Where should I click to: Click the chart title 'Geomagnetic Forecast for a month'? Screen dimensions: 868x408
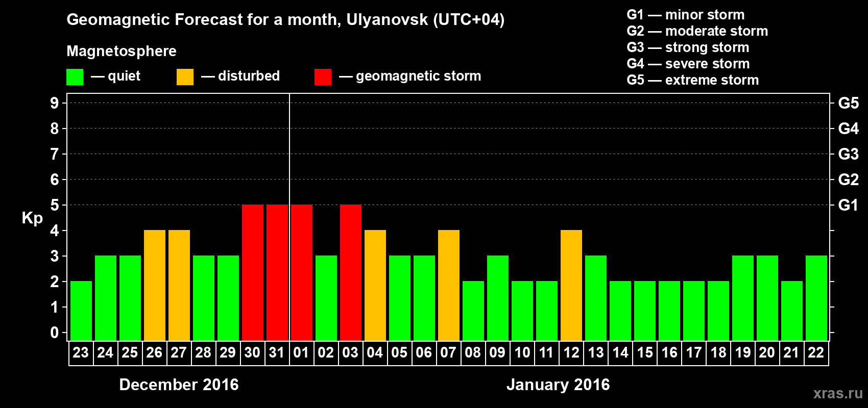(204, 20)
